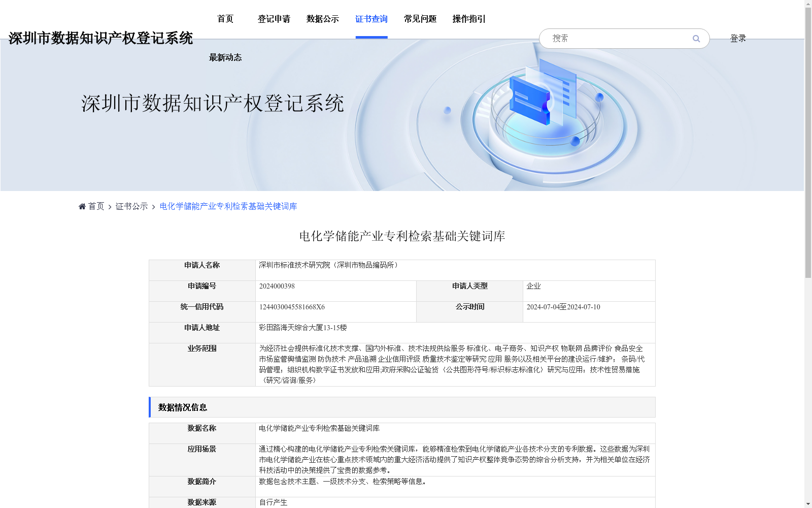Open 最新动态 menu item

(x=225, y=57)
